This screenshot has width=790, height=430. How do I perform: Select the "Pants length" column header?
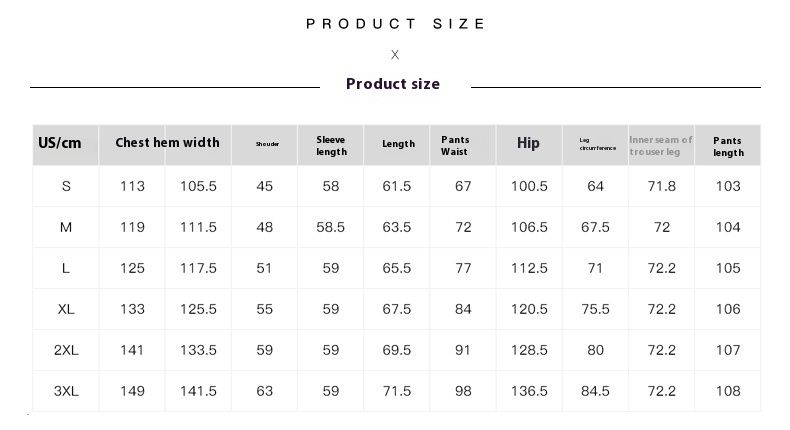728,145
